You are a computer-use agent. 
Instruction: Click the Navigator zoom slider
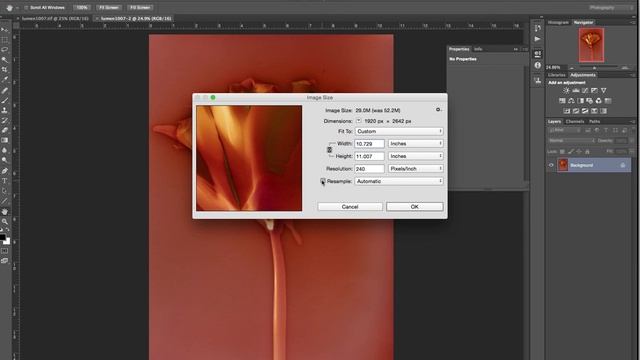pos(595,68)
